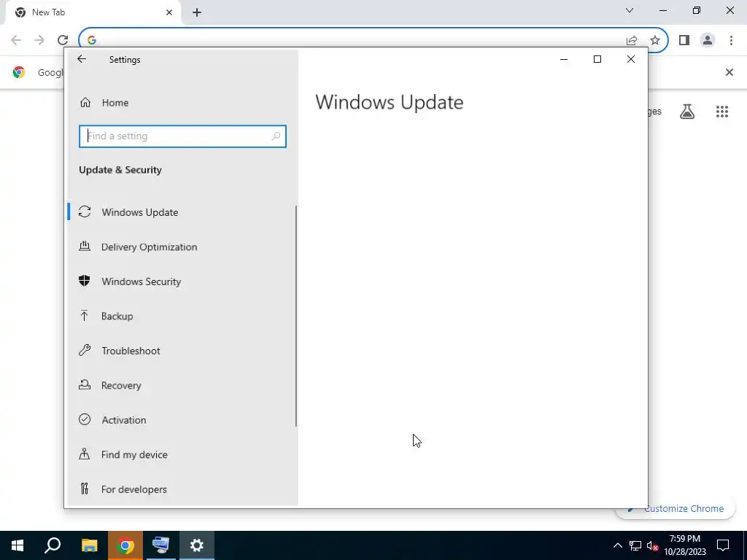Screen dimensions: 747x560
Task: Open File Explorer from taskbar
Action: (x=89, y=545)
